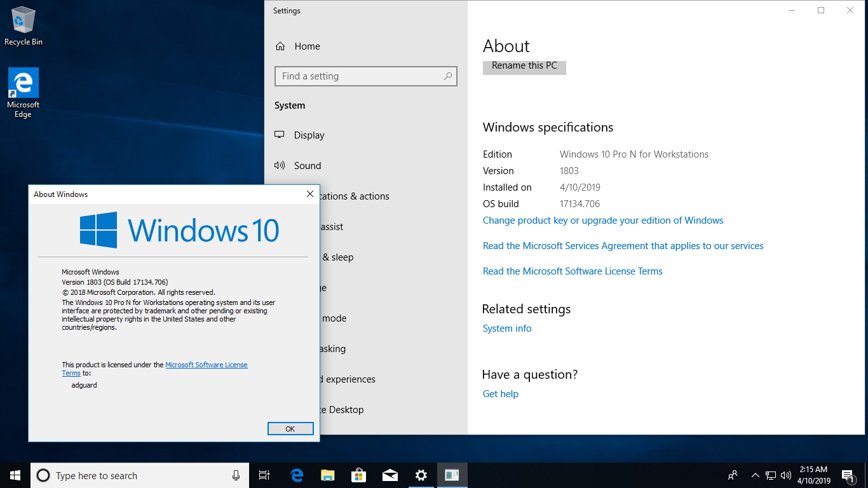Viewport: 868px width, 488px height.
Task: Close the Settings window
Action: pyautogui.click(x=850, y=10)
